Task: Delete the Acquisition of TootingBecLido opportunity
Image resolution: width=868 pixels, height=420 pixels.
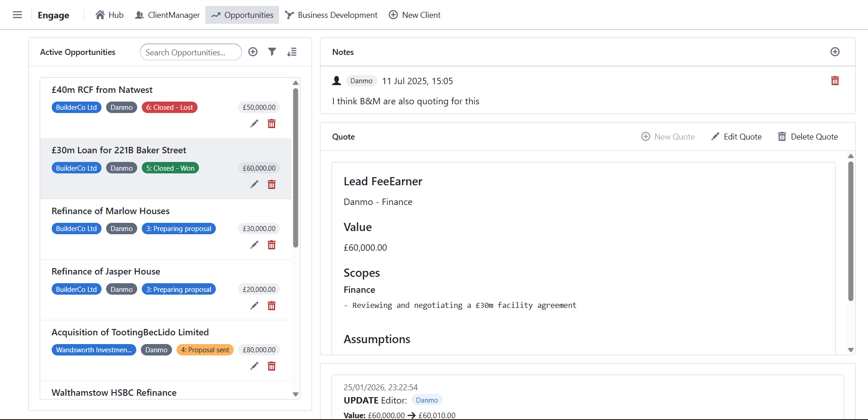Action: 272,366
